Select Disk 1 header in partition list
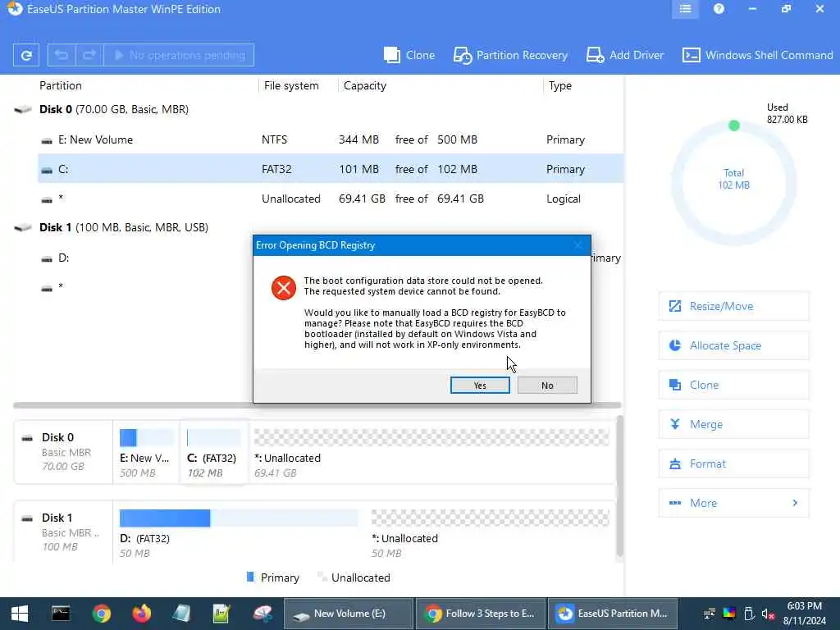The width and height of the screenshot is (840, 630). click(x=124, y=228)
